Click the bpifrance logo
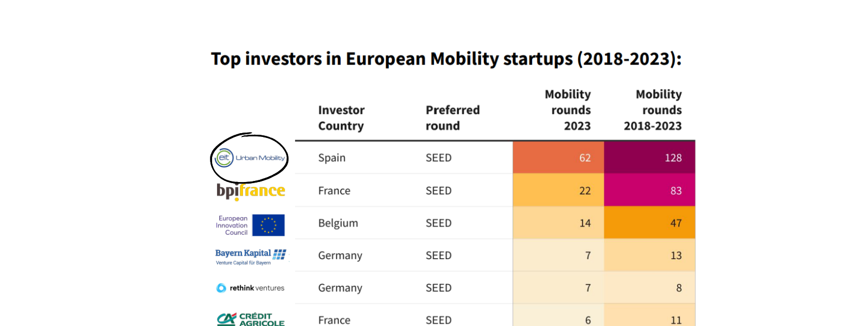Screen dimensions: 868x326 251,191
